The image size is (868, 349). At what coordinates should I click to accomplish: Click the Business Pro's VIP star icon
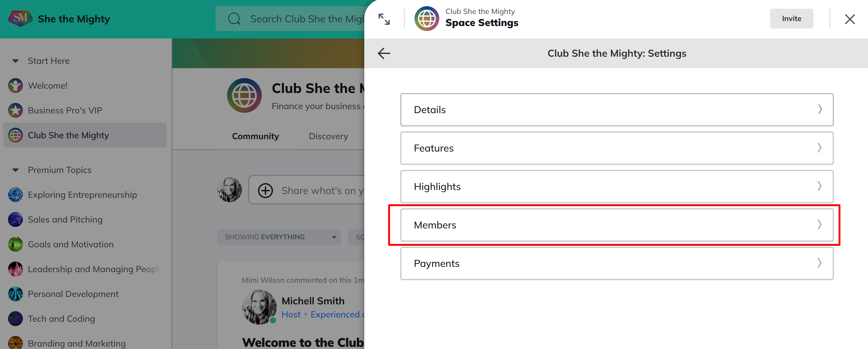pyautogui.click(x=15, y=110)
